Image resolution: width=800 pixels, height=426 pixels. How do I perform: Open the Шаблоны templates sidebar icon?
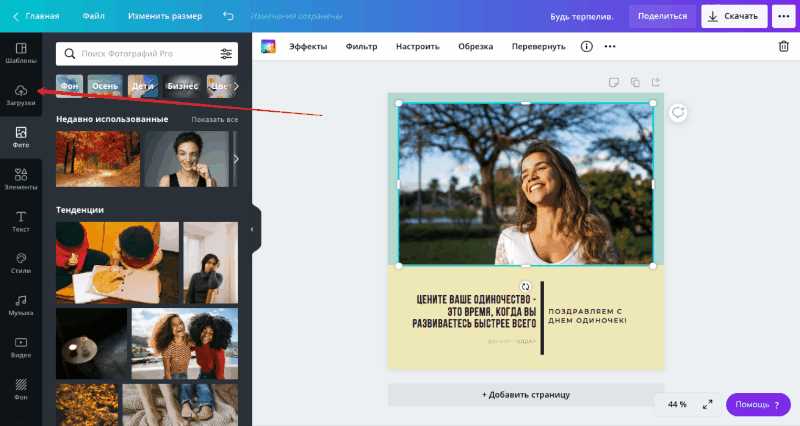point(21,53)
